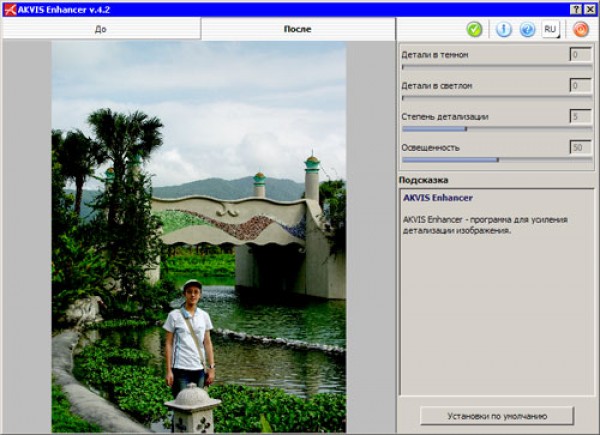The height and width of the screenshot is (435, 600).
Task: Focus the Освещенность value field
Action: pos(580,147)
